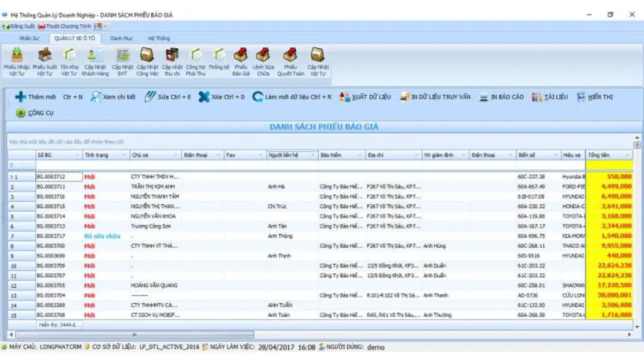Refresh data with Làm mới dữ liệu icon

pos(257,97)
